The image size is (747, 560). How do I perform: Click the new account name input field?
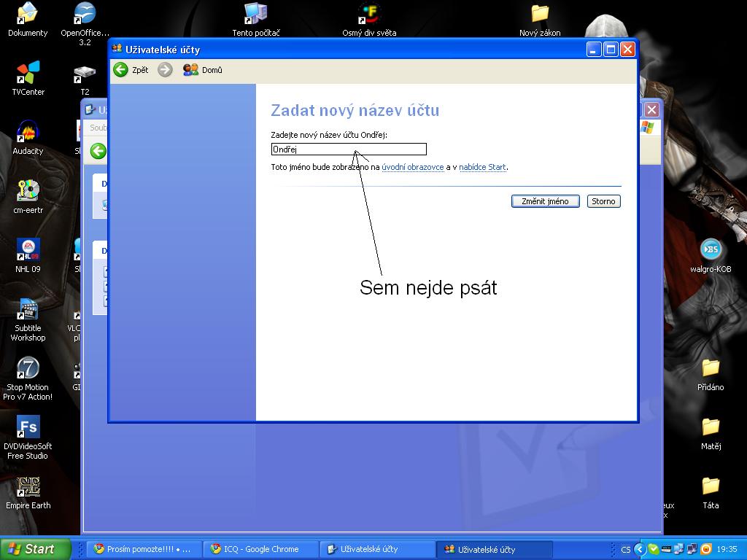[349, 149]
